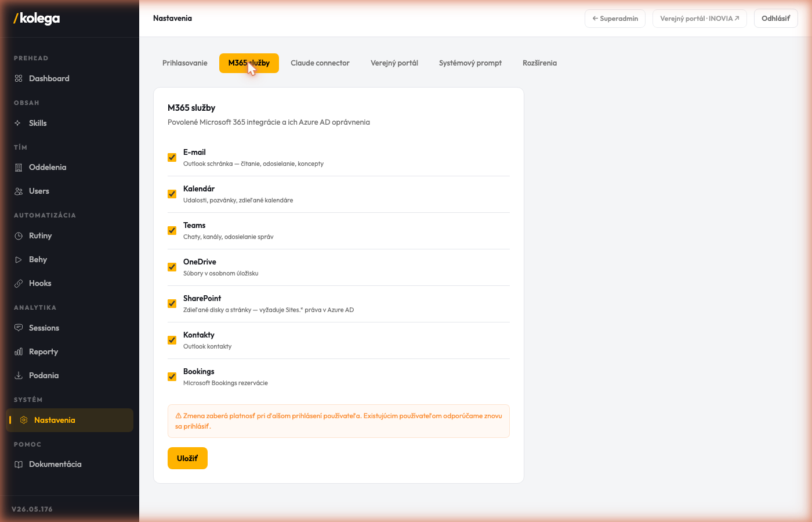Toggle the Teams checkbox

tap(172, 230)
